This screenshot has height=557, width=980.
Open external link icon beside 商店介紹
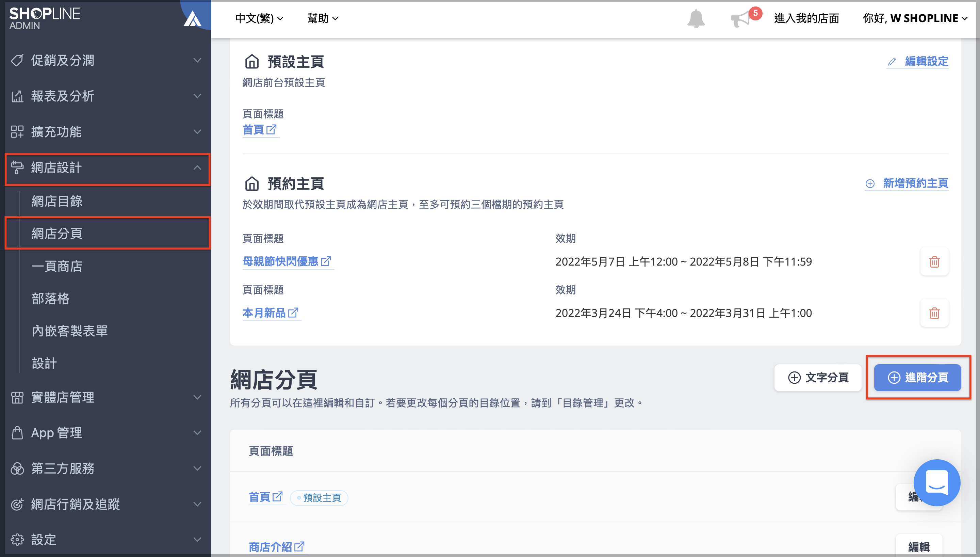(299, 546)
